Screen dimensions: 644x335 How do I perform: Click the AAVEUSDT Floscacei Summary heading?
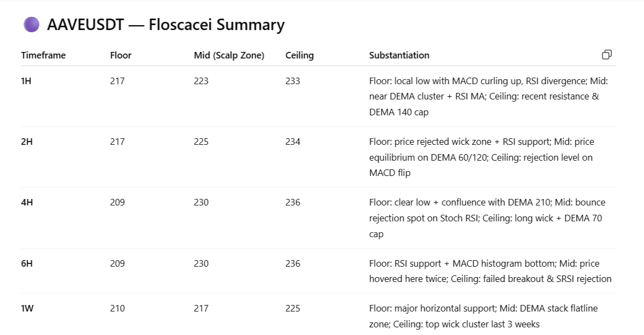point(165,25)
